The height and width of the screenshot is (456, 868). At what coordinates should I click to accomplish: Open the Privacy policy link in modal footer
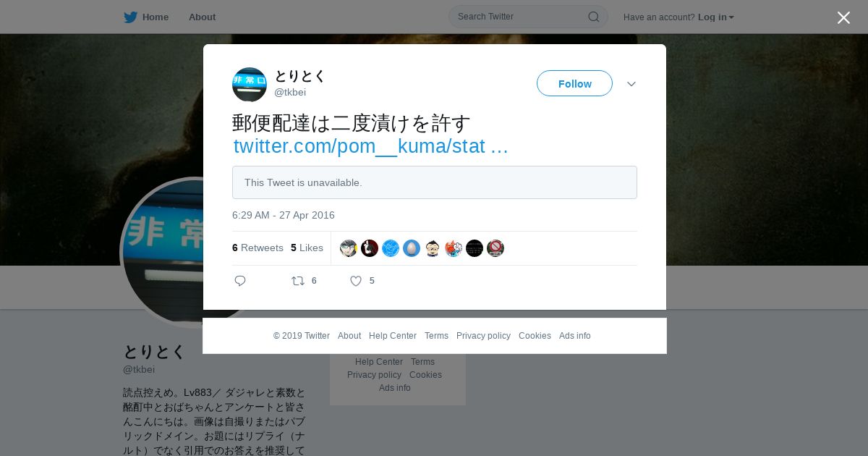click(483, 336)
